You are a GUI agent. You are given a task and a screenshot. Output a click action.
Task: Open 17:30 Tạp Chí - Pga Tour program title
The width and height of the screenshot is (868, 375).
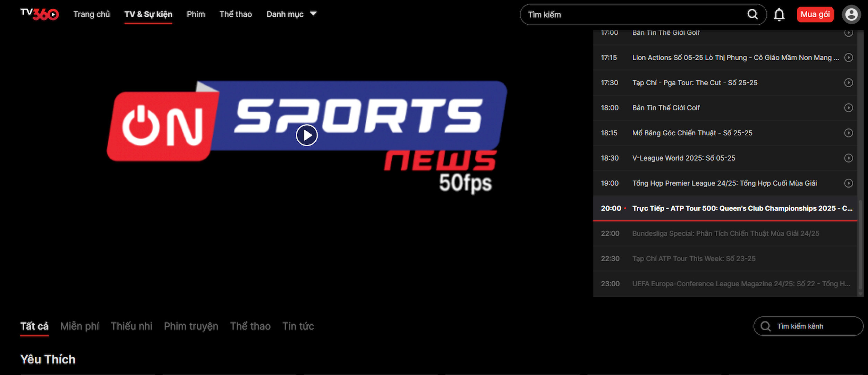coord(695,83)
